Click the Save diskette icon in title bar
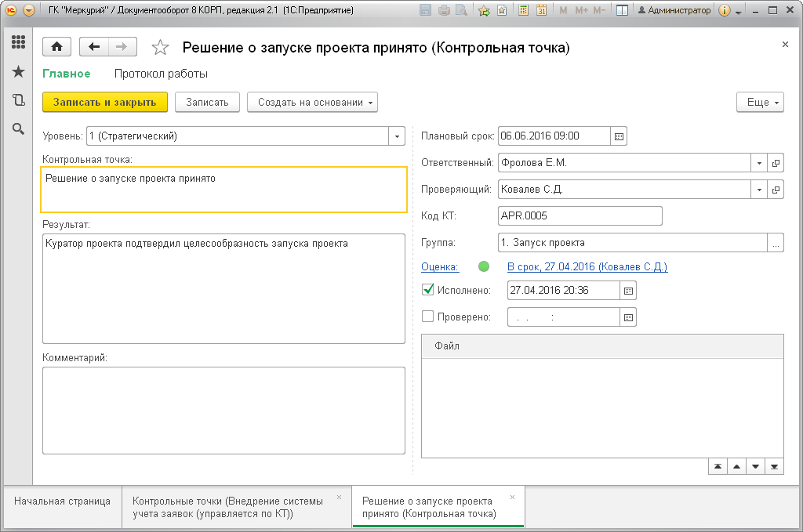This screenshot has width=803, height=532. point(425,10)
